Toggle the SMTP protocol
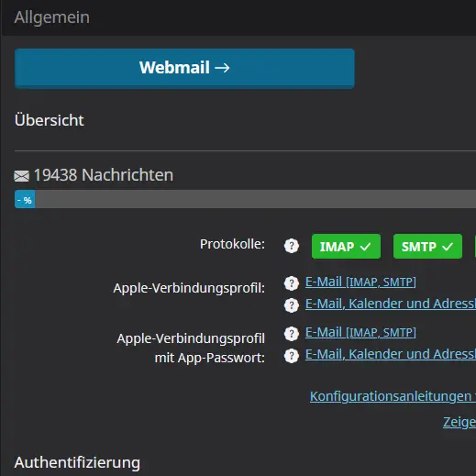The height and width of the screenshot is (476, 476). [x=427, y=247]
